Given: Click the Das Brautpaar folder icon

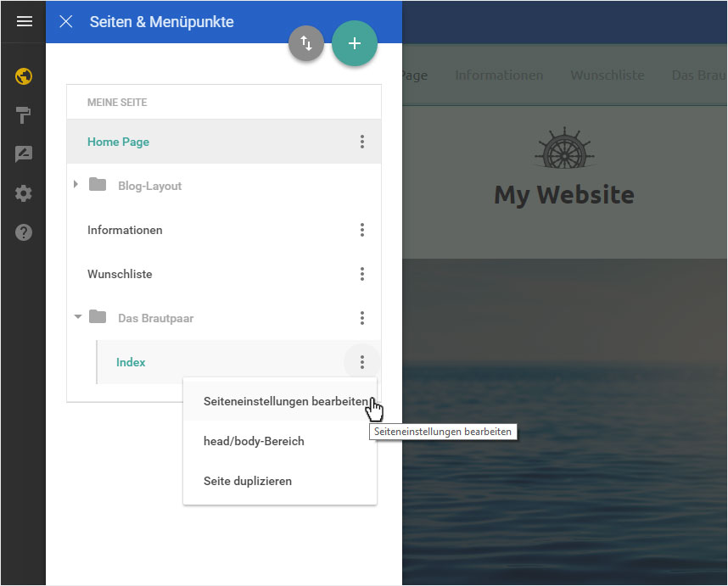Looking at the screenshot, I should pyautogui.click(x=98, y=316).
